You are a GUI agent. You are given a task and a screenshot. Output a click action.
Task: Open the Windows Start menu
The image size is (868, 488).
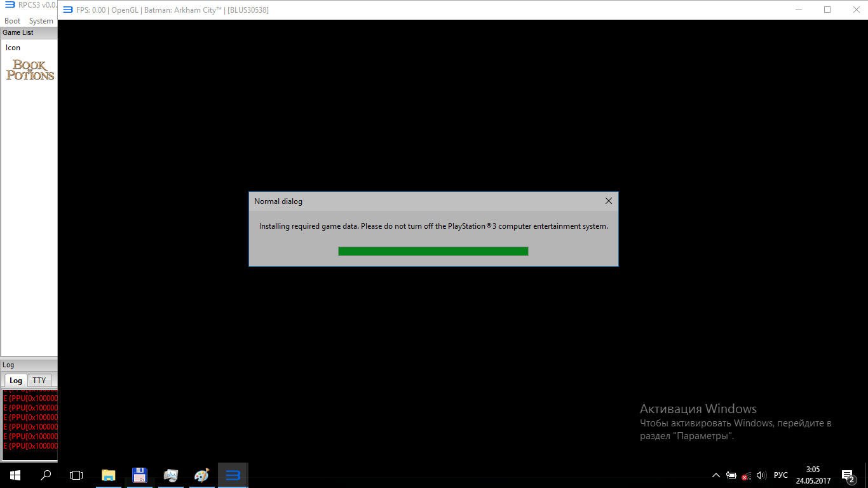[15, 475]
